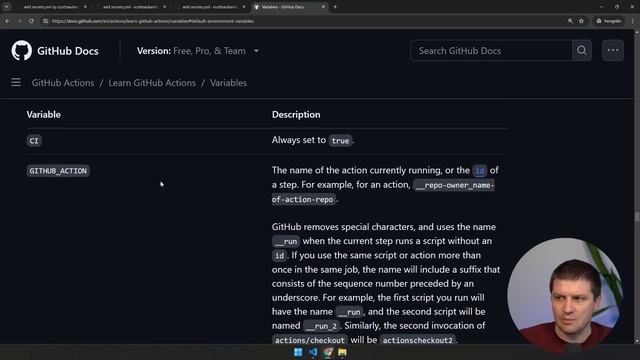Go to GitHub Actions breadcrumb
The height and width of the screenshot is (360, 640).
63,83
